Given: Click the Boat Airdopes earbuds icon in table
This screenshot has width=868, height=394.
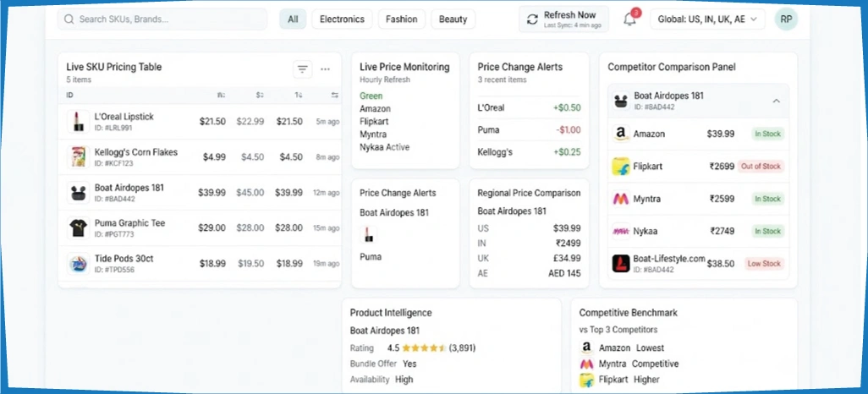Looking at the screenshot, I should [78, 193].
